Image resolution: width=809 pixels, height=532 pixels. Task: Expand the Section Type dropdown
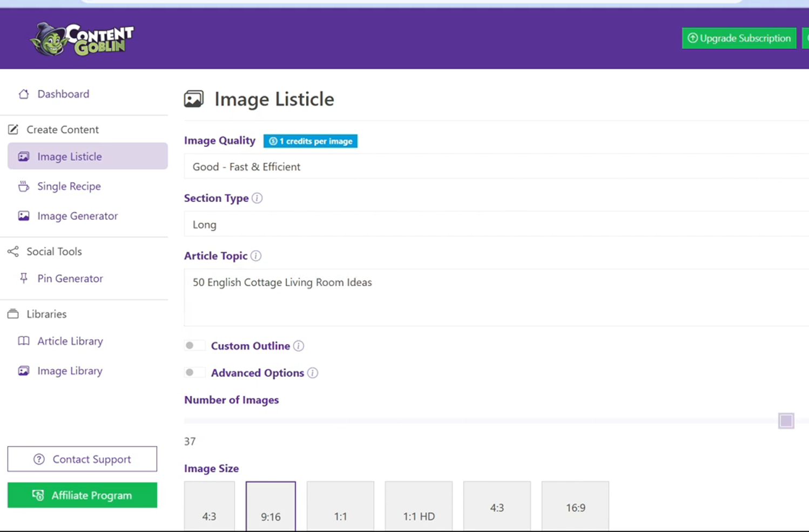click(x=497, y=224)
